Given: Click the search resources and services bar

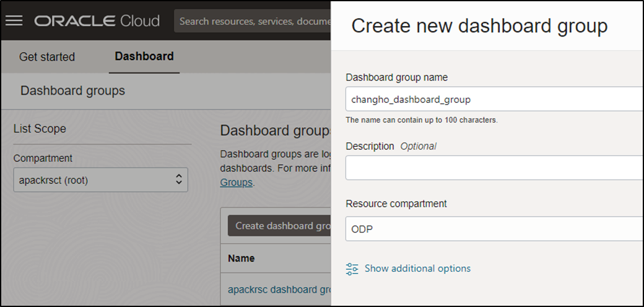Looking at the screenshot, I should (x=253, y=21).
